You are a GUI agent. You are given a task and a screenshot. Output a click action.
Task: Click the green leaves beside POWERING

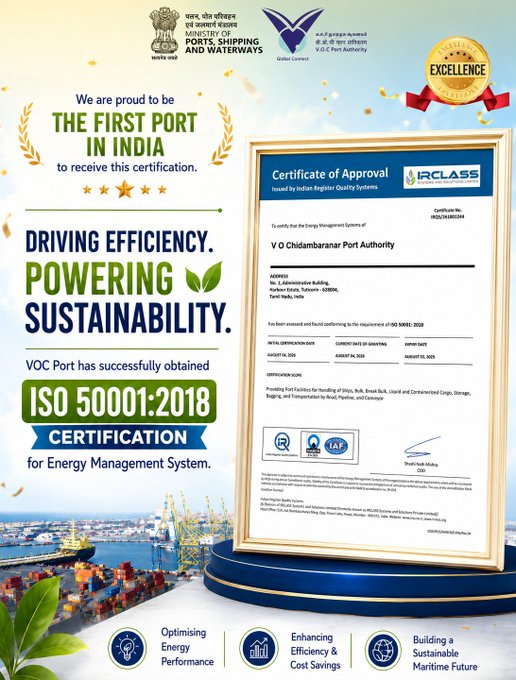203,277
